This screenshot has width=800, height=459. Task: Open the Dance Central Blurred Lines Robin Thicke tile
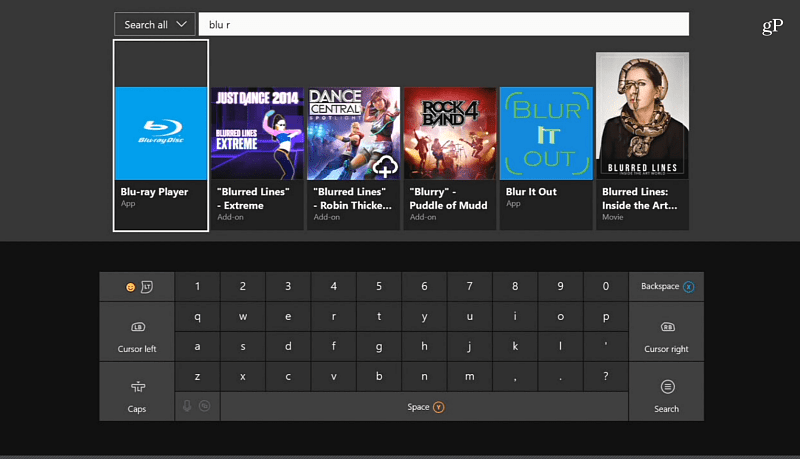pyautogui.click(x=354, y=158)
